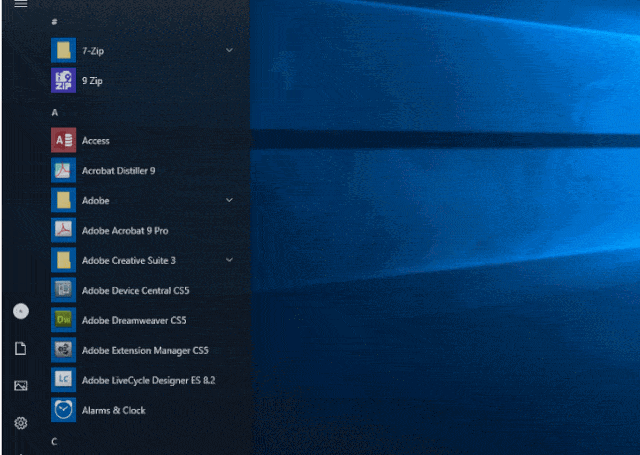Select the Adobe Creative Suite 3 folder label

coord(128,260)
